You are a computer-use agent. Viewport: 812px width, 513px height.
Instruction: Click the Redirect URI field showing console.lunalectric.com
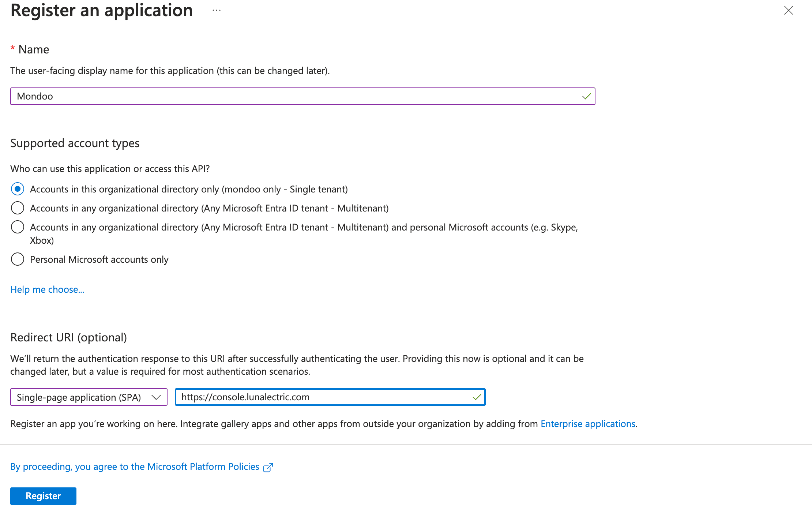(x=329, y=397)
